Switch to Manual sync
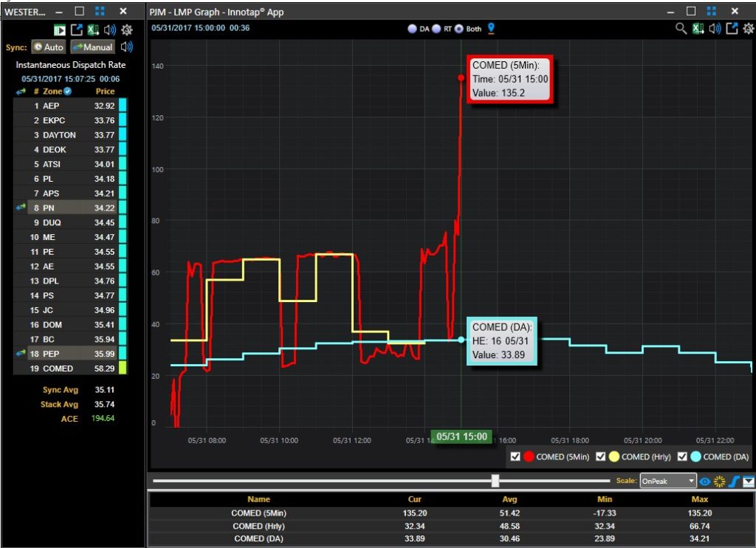 coord(92,47)
